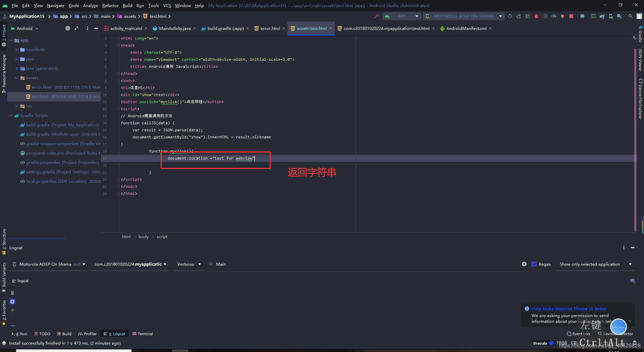Open the TODO tool window button
This screenshot has width=644, height=352.
point(42,334)
